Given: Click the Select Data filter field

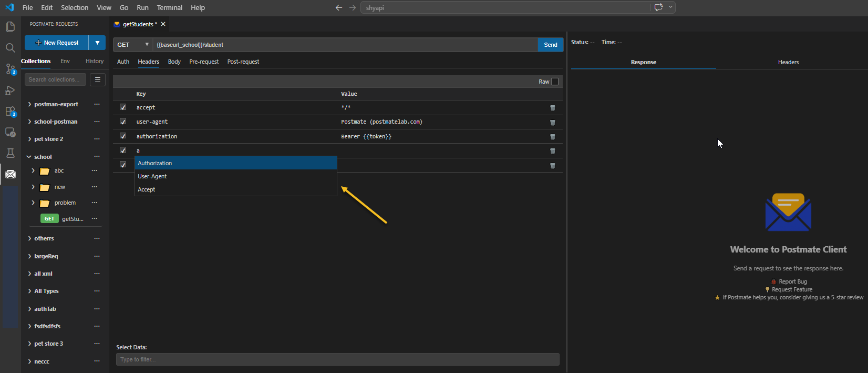Looking at the screenshot, I should coord(338,359).
